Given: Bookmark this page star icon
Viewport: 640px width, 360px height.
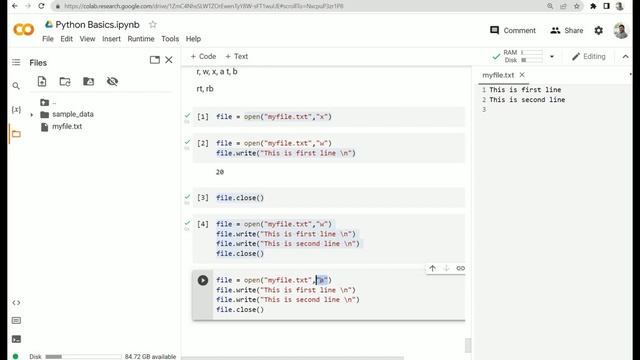Looking at the screenshot, I should 577,6.
